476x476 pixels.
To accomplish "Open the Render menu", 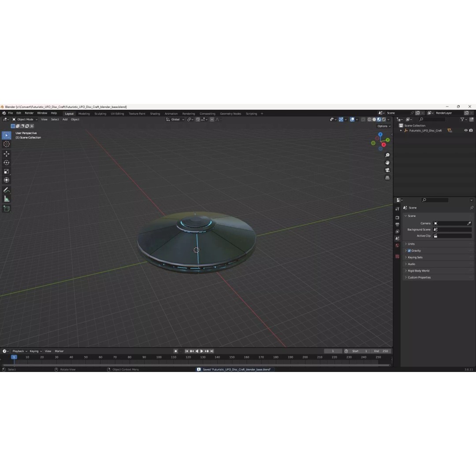I will click(29, 113).
